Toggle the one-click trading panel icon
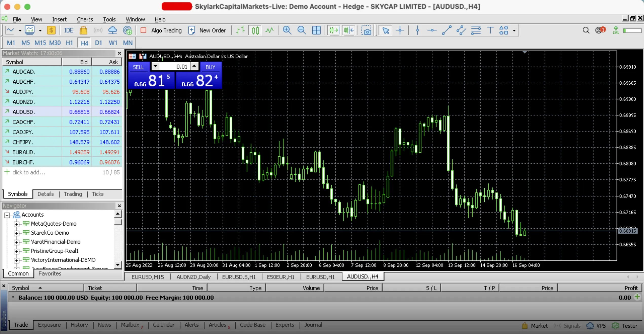This screenshot has width=644, height=334. 143,56
